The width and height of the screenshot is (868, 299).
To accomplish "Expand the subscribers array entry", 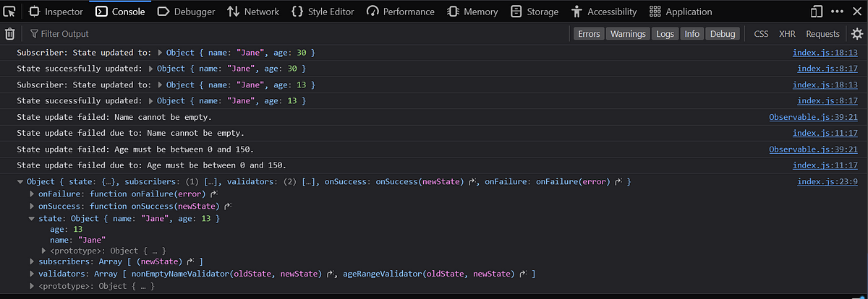I will click(x=32, y=261).
